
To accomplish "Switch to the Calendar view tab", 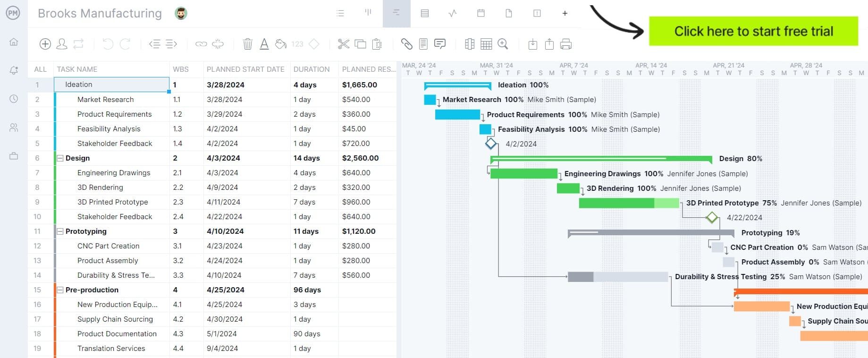I will point(481,13).
